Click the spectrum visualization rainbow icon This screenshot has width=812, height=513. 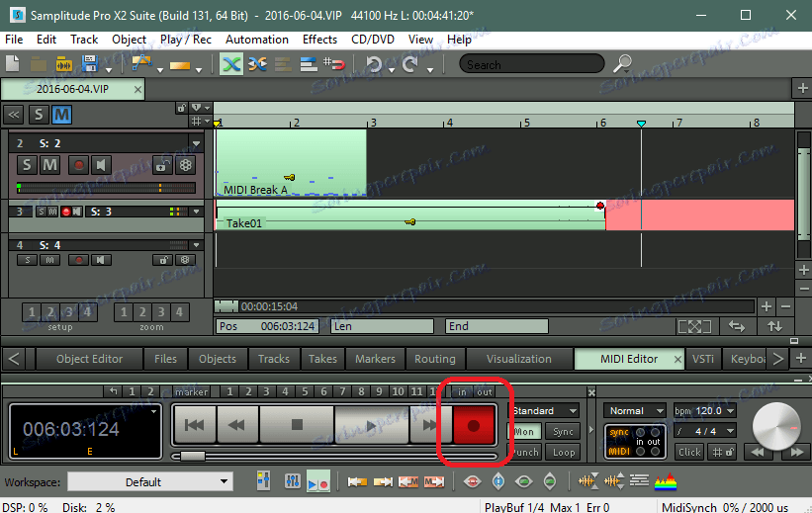(x=666, y=482)
